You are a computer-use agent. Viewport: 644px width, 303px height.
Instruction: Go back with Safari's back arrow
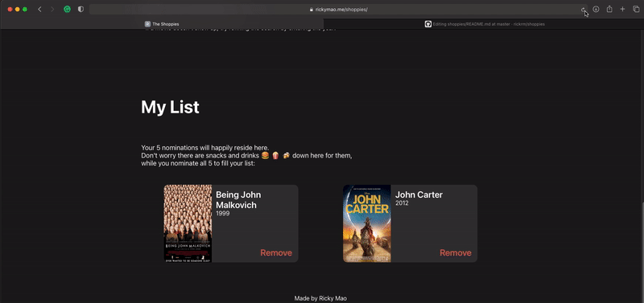tap(39, 10)
